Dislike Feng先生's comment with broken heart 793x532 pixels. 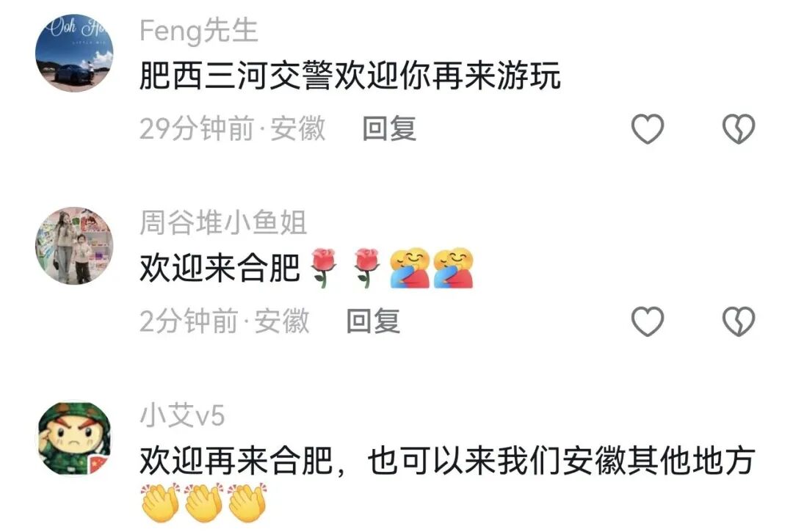(739, 128)
